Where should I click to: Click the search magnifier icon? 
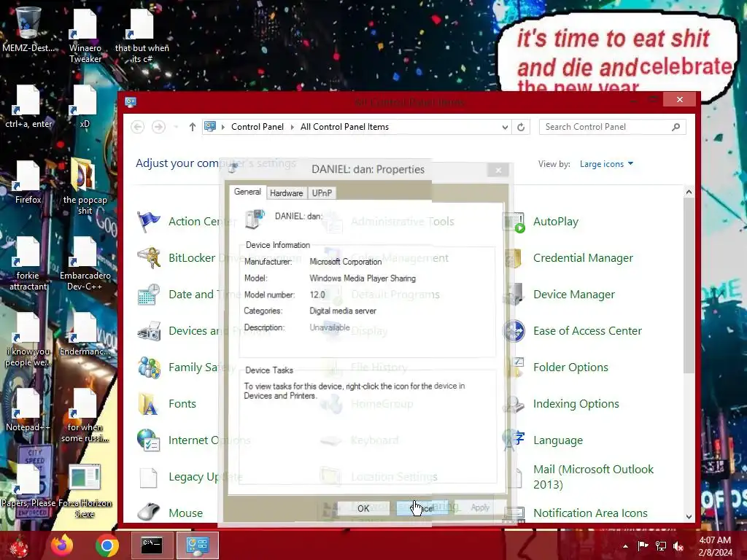[x=676, y=127]
